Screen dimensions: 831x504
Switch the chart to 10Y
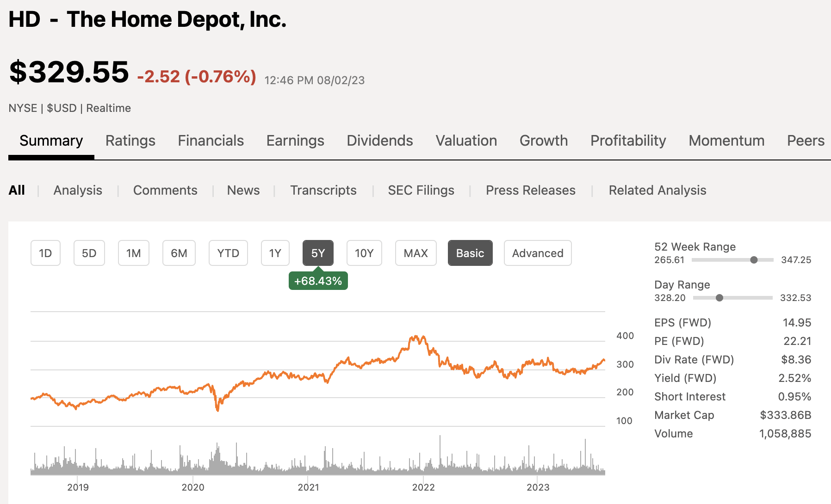coord(364,253)
